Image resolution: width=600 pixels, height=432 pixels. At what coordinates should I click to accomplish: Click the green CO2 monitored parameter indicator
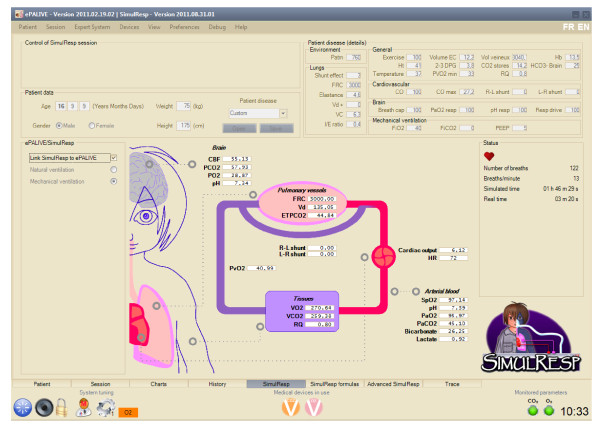point(533,411)
